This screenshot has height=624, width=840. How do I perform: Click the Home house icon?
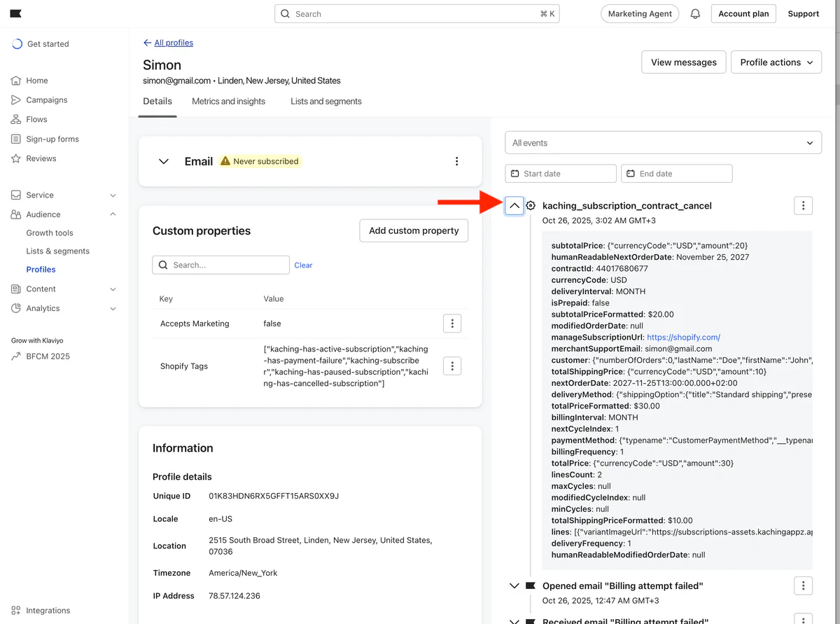pyautogui.click(x=16, y=81)
